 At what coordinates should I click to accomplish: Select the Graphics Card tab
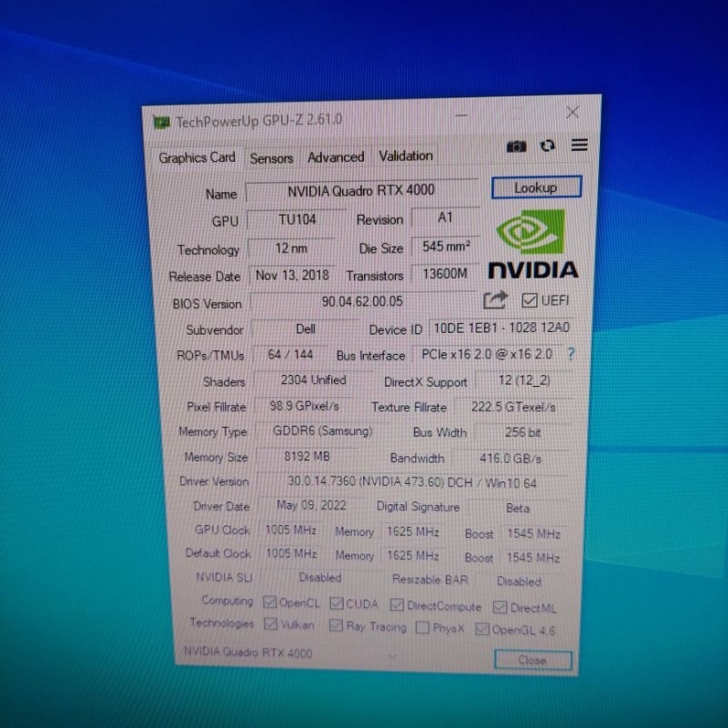[x=197, y=157]
